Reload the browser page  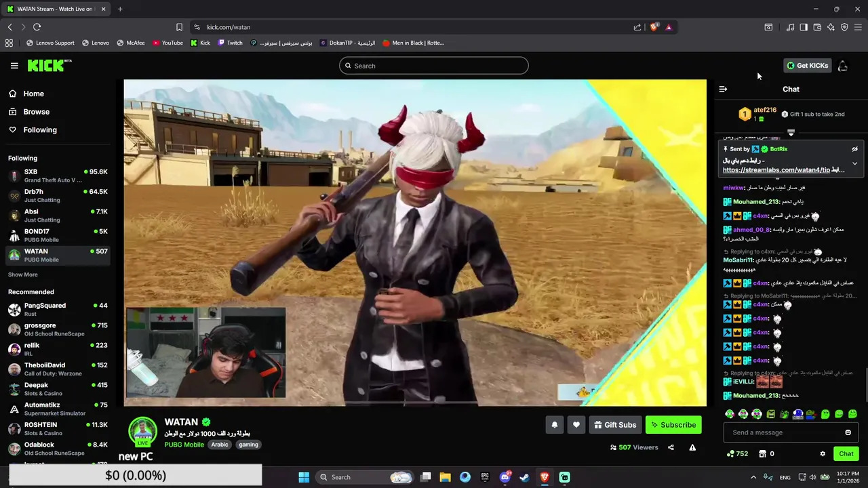[37, 27]
